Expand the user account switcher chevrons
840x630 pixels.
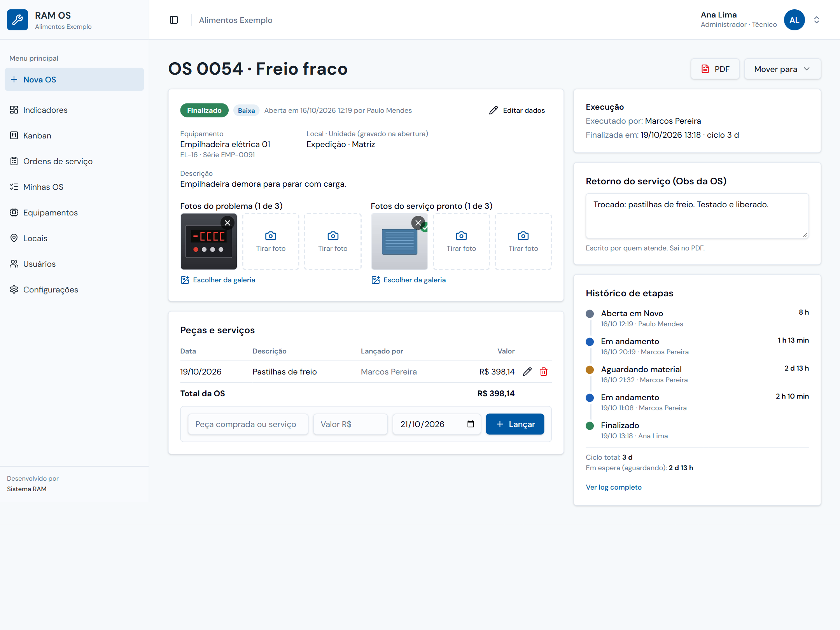817,20
